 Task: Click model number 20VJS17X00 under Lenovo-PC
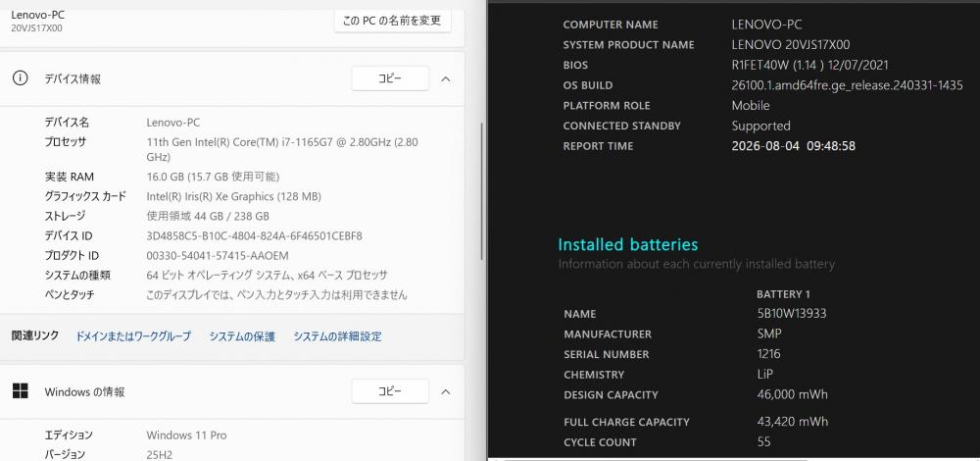tap(36, 28)
